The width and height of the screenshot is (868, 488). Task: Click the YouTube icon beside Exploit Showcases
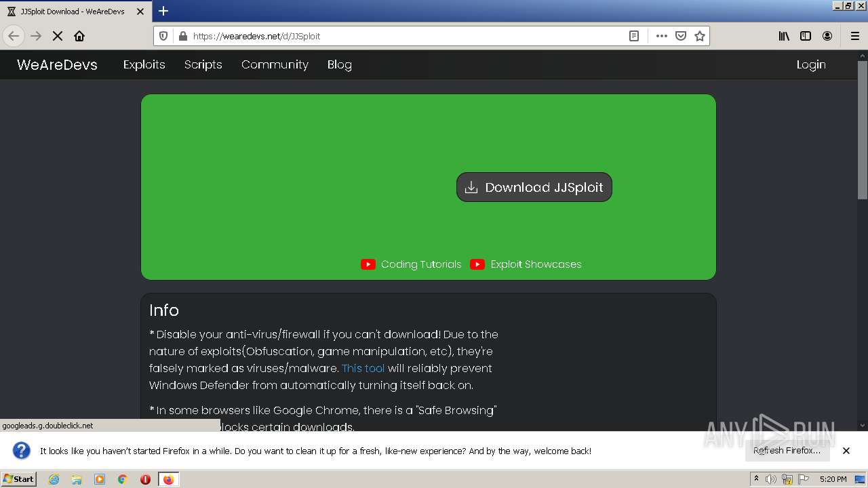click(x=477, y=264)
